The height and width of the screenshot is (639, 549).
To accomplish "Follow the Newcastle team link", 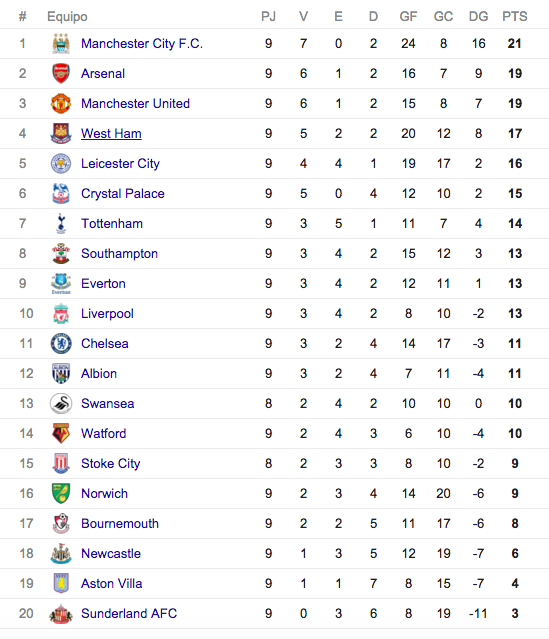I will tap(111, 553).
